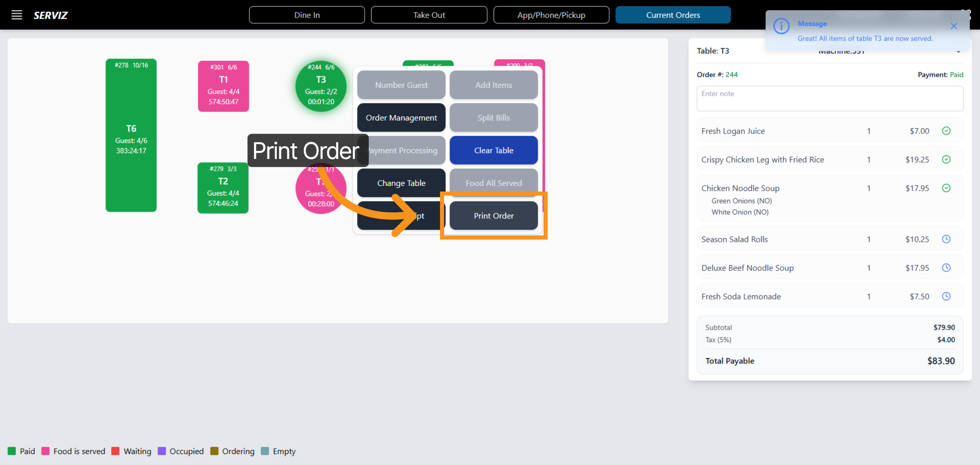Click the Print Order button
This screenshot has height=465, width=980.
point(494,215)
